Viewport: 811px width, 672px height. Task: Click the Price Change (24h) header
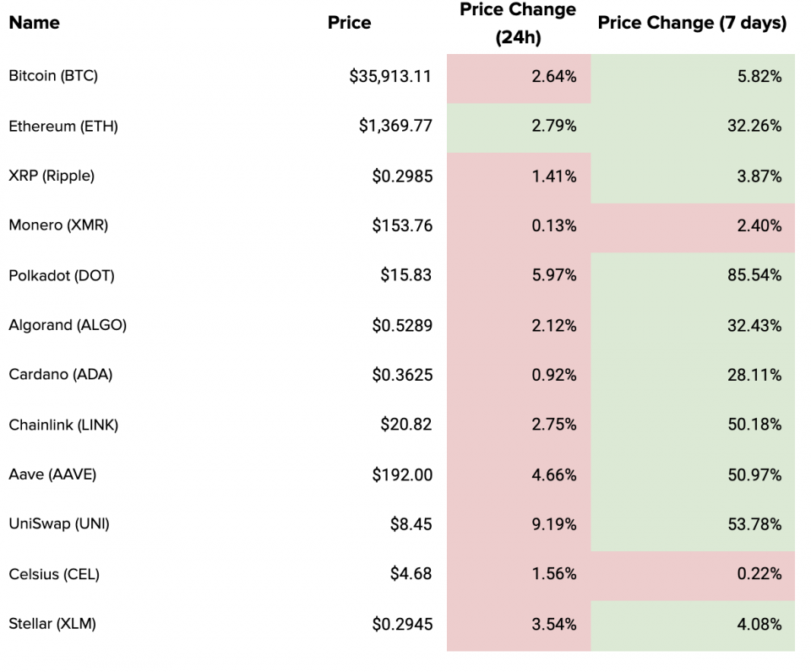[x=517, y=24]
